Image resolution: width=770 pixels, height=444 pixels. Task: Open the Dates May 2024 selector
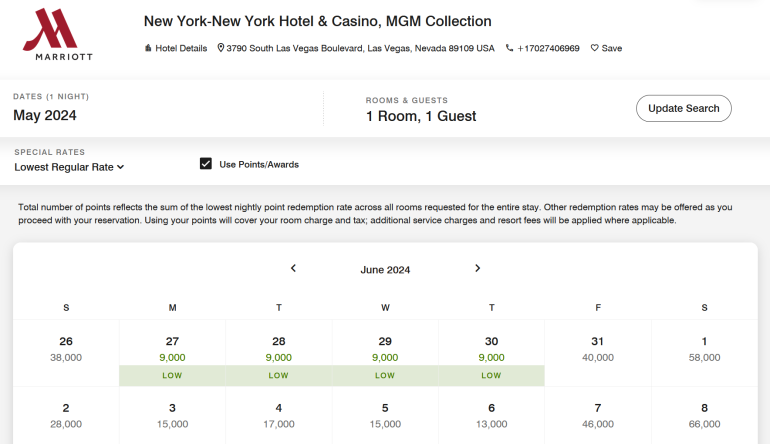[x=45, y=115]
